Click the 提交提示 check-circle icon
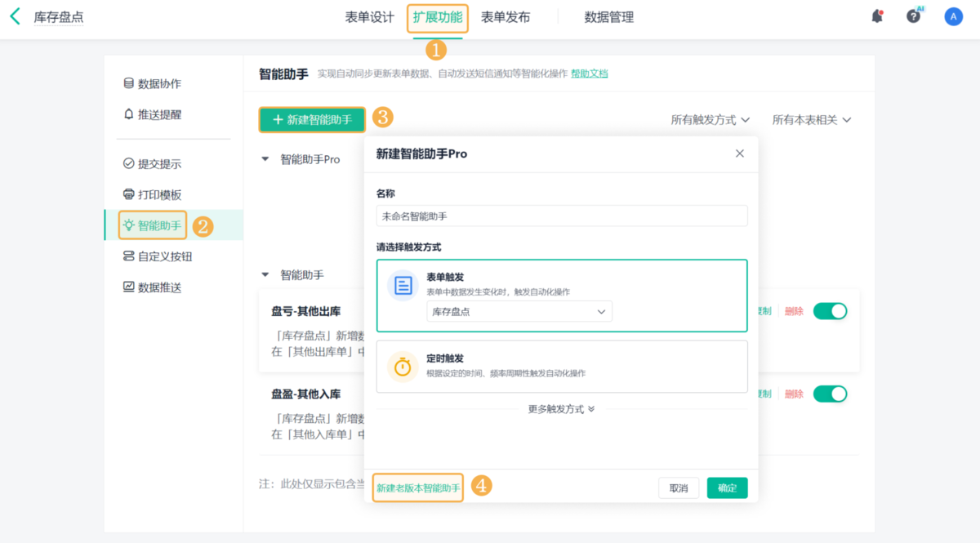Viewport: 980px width, 543px height. click(128, 163)
